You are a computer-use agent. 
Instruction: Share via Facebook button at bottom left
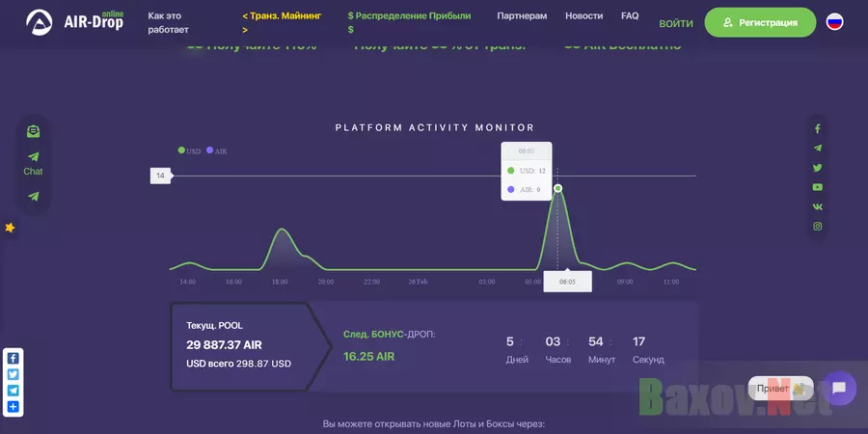(x=14, y=358)
